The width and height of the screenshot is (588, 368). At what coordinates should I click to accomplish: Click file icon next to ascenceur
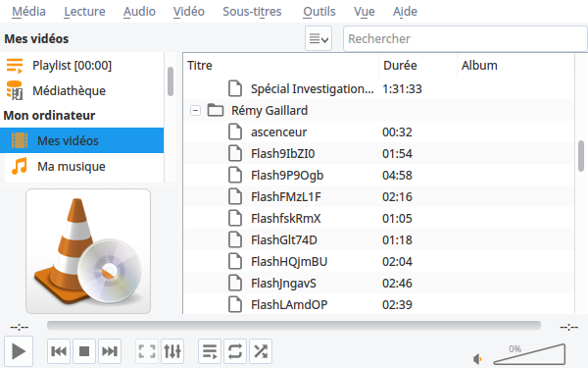(235, 132)
